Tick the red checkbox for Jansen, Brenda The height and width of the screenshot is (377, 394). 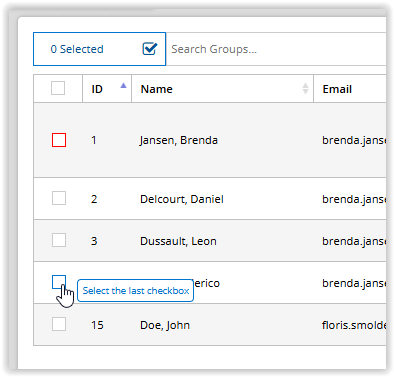click(59, 140)
